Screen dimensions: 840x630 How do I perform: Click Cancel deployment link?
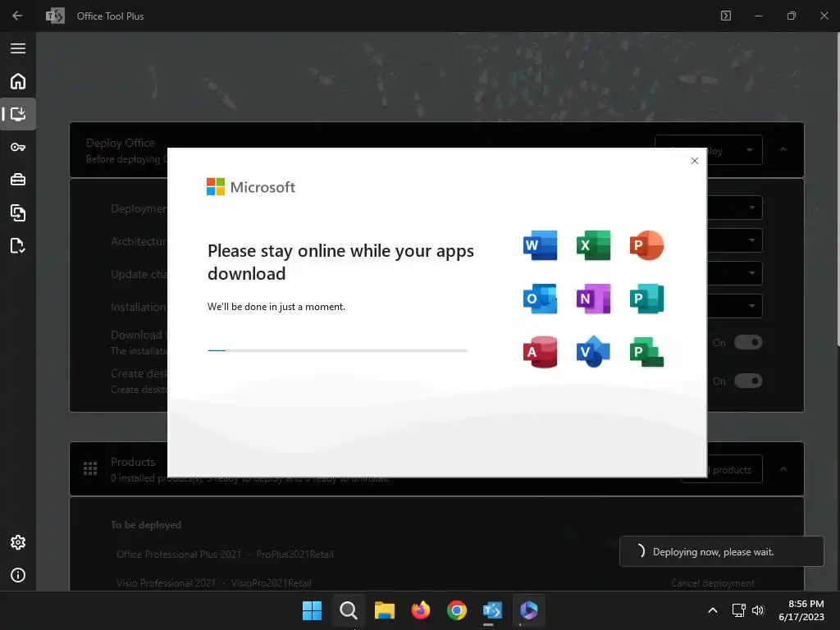[x=713, y=583]
